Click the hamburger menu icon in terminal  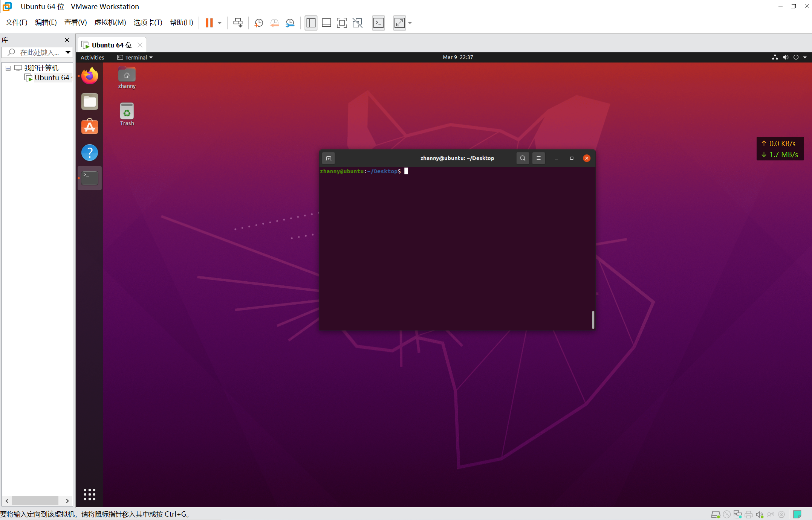[x=538, y=158]
